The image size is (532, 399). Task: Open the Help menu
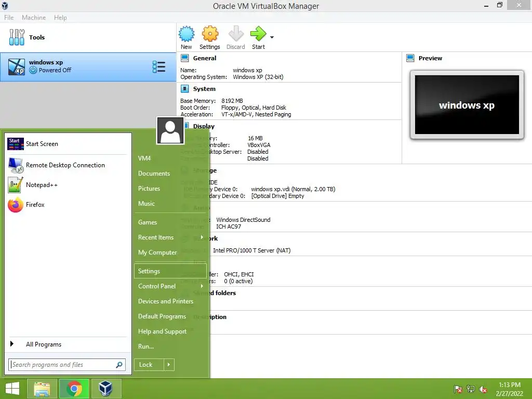pyautogui.click(x=60, y=17)
